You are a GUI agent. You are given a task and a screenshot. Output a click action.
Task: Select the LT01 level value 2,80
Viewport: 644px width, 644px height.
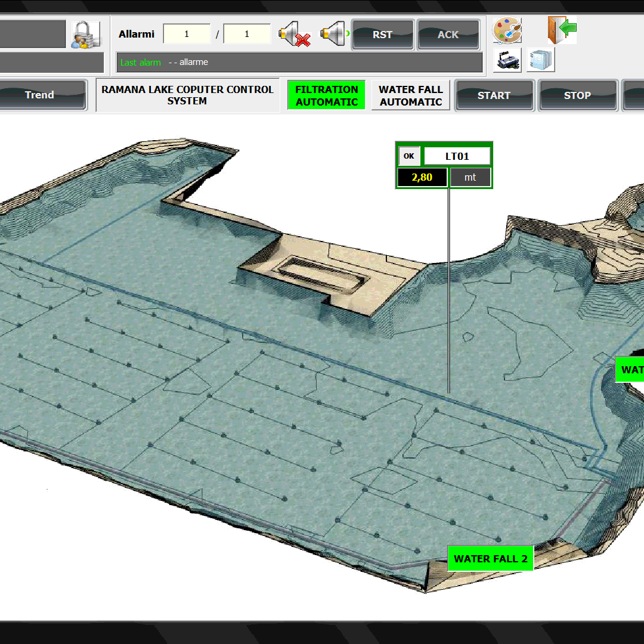422,178
